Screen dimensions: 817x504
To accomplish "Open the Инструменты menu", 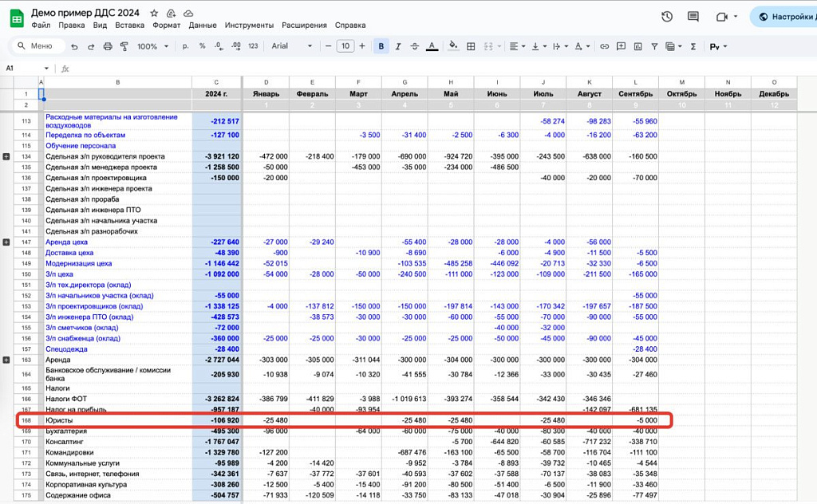I will coord(249,25).
